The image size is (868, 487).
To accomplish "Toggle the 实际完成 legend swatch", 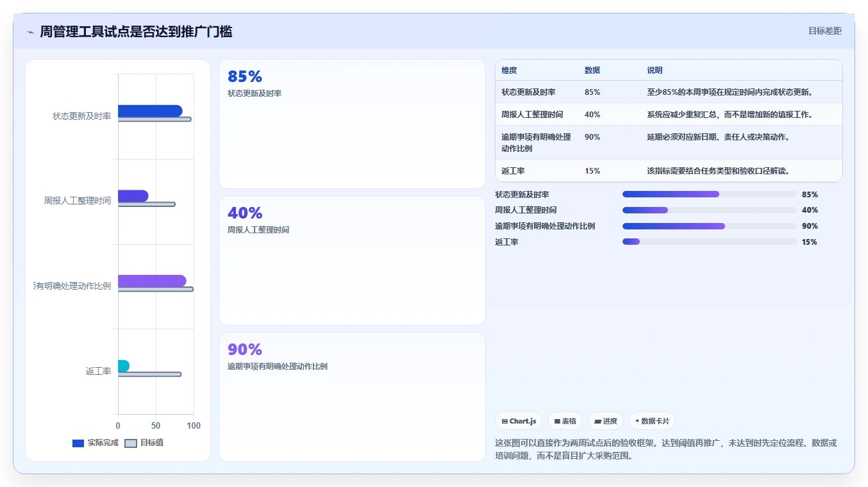I will (x=78, y=443).
